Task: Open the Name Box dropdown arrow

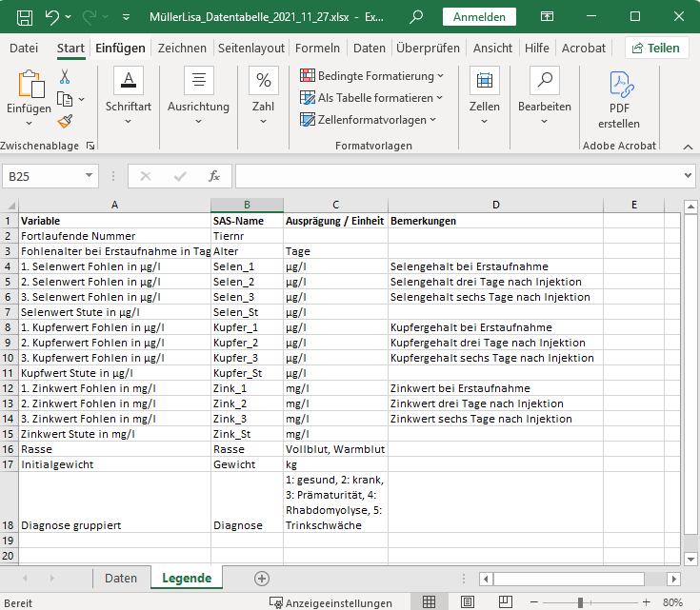Action: [90, 175]
